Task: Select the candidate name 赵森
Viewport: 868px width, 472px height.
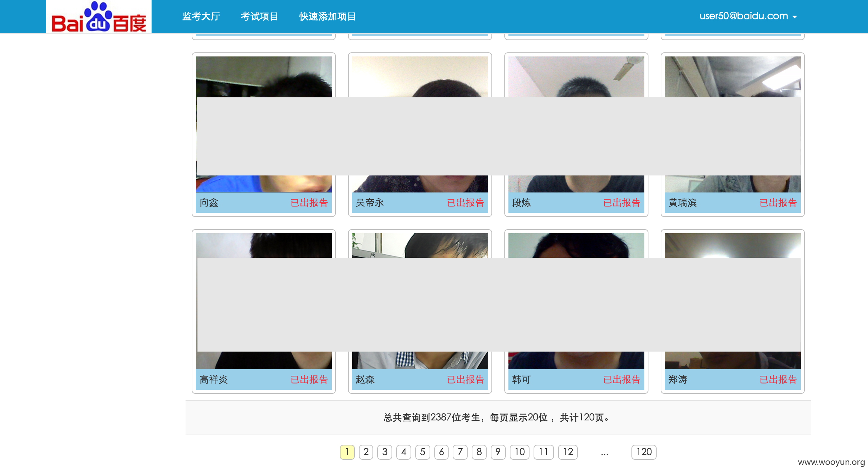Action: [x=365, y=380]
